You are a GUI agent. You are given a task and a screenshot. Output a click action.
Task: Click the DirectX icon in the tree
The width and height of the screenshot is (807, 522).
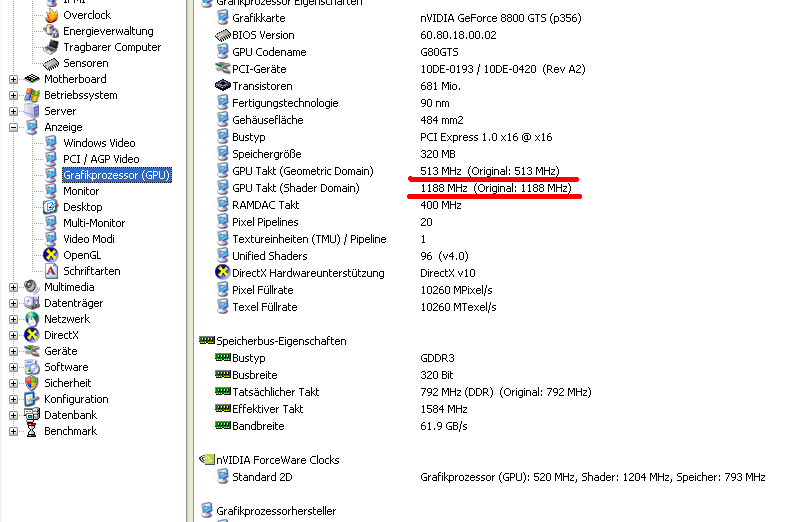pos(32,335)
